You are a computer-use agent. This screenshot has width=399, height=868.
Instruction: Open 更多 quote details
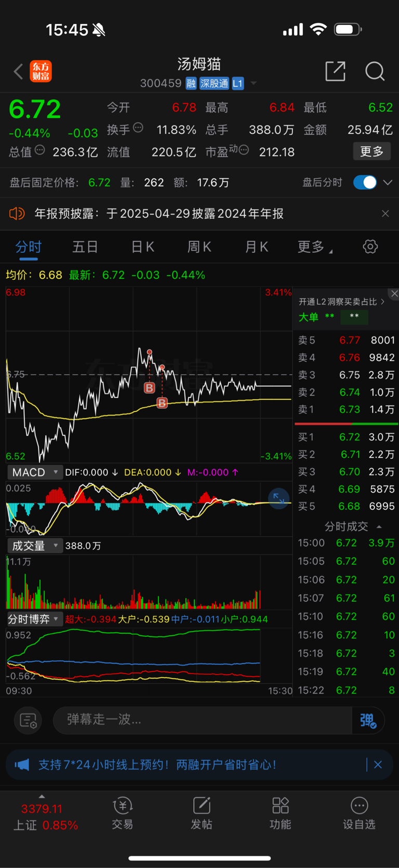point(372,151)
